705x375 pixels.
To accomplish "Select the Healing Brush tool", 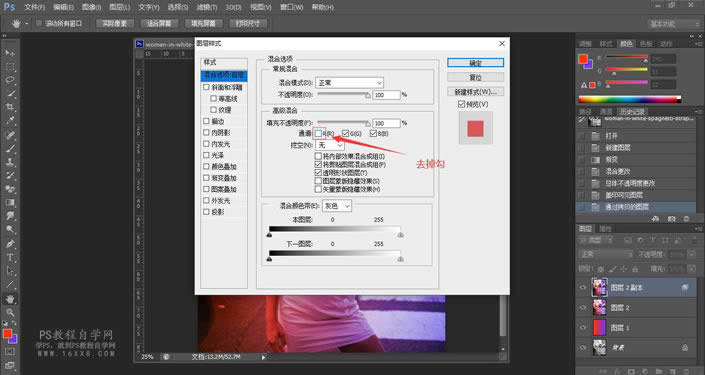I will (x=10, y=135).
